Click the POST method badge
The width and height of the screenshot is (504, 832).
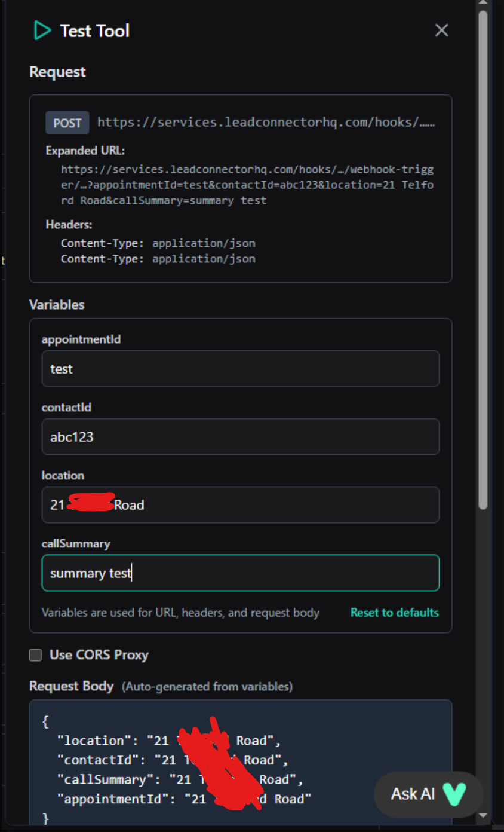point(67,123)
